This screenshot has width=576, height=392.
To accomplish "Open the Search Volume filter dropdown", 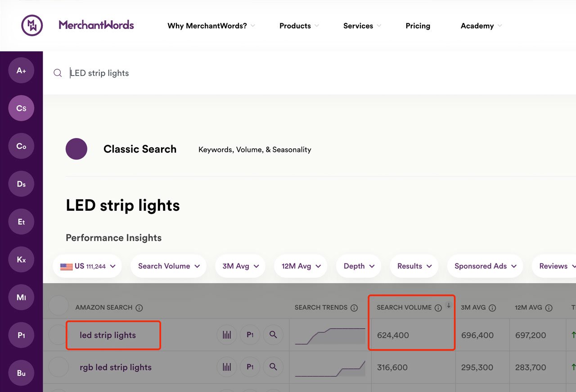I will click(169, 266).
